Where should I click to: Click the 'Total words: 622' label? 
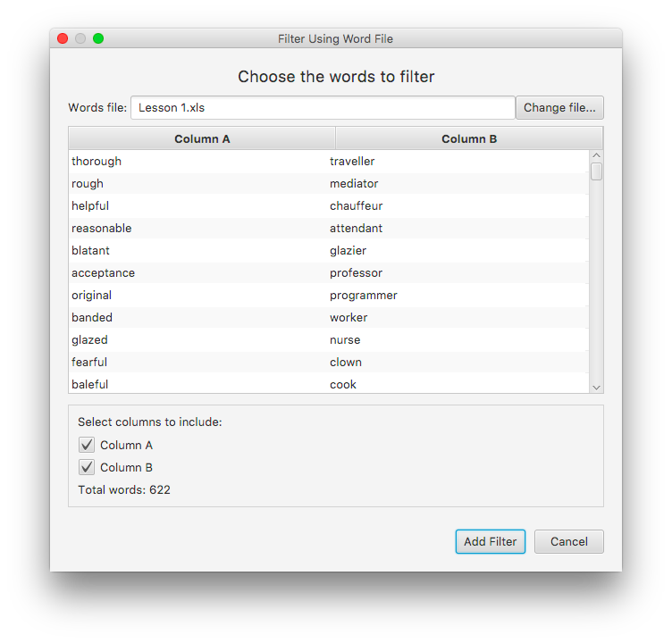(124, 489)
